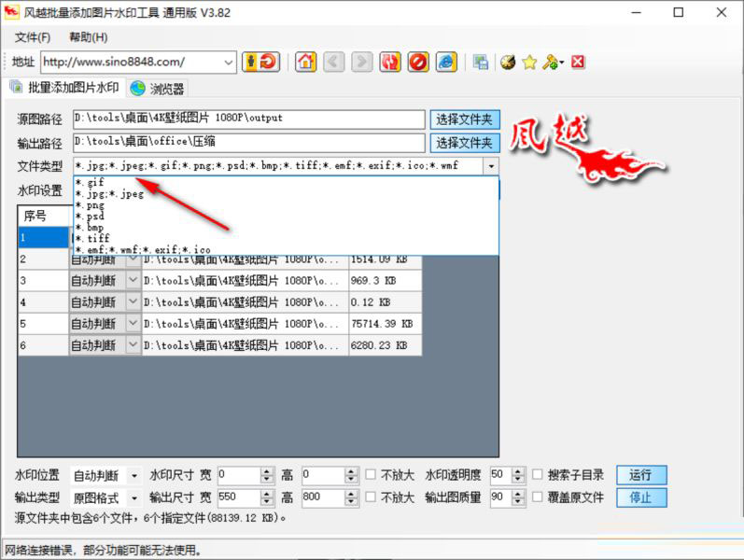The image size is (744, 560).
Task: Enable the 覆盖原文件 checkbox
Action: 538,497
